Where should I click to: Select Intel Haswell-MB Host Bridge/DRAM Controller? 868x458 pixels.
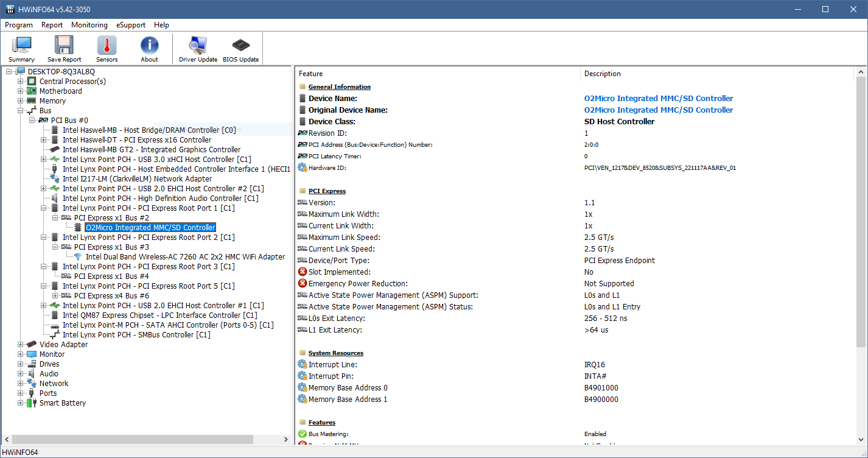click(149, 130)
